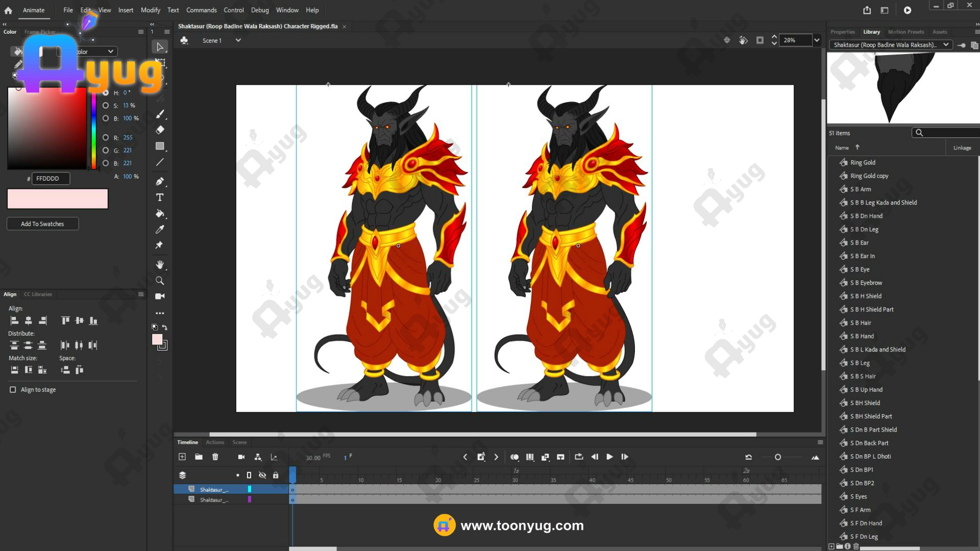
Task: Expand the Scene 1 dropdown arrow
Action: pos(238,40)
